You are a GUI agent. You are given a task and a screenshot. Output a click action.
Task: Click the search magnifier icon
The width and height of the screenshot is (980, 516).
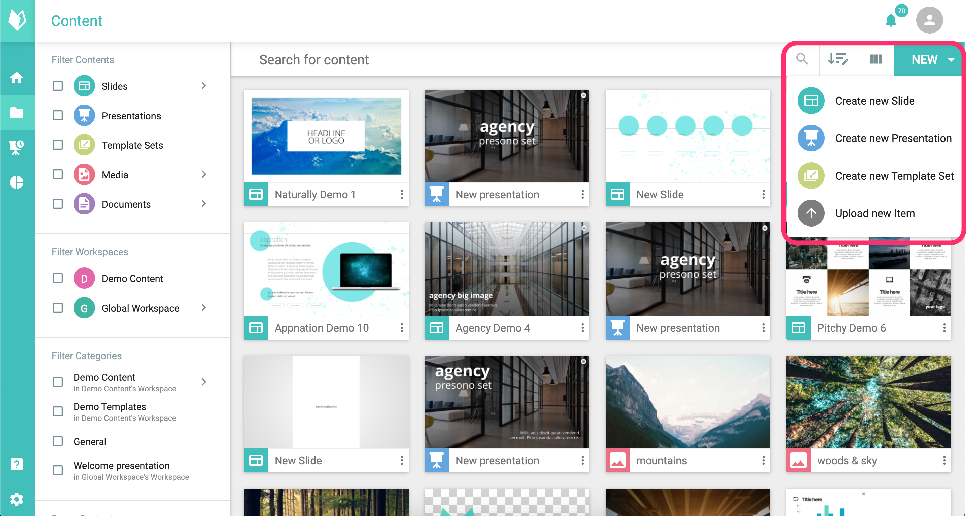point(802,59)
